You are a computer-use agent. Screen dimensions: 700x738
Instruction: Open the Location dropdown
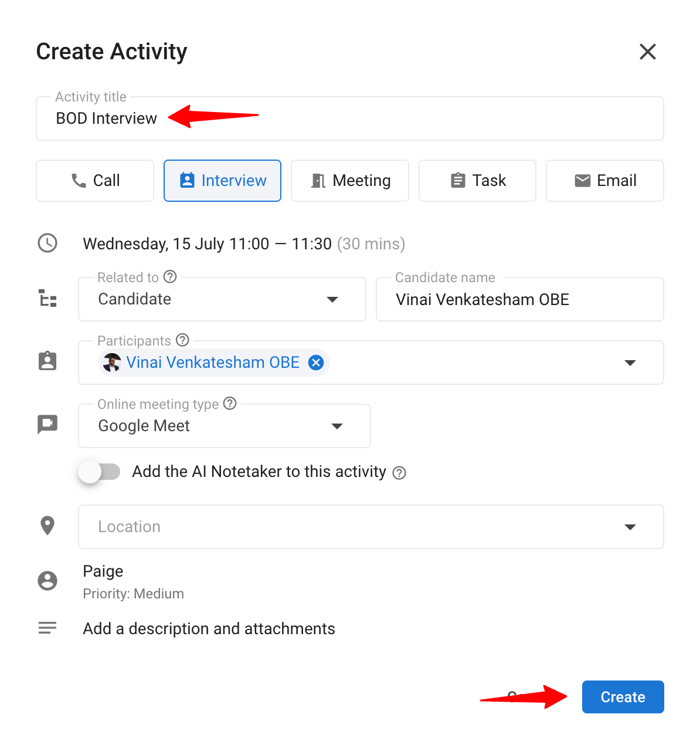pyautogui.click(x=371, y=527)
